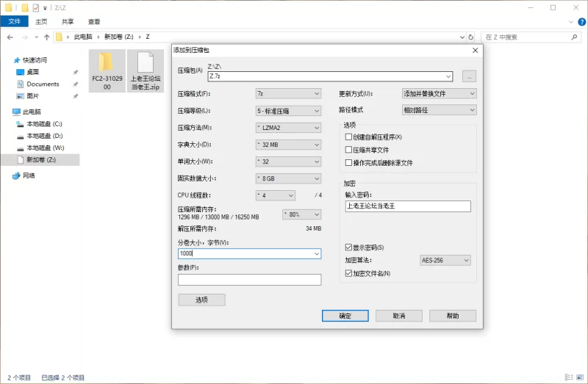Image resolution: width=588 pixels, height=384 pixels.
Task: Open the 文件 ribbon tab
Action: 14,21
